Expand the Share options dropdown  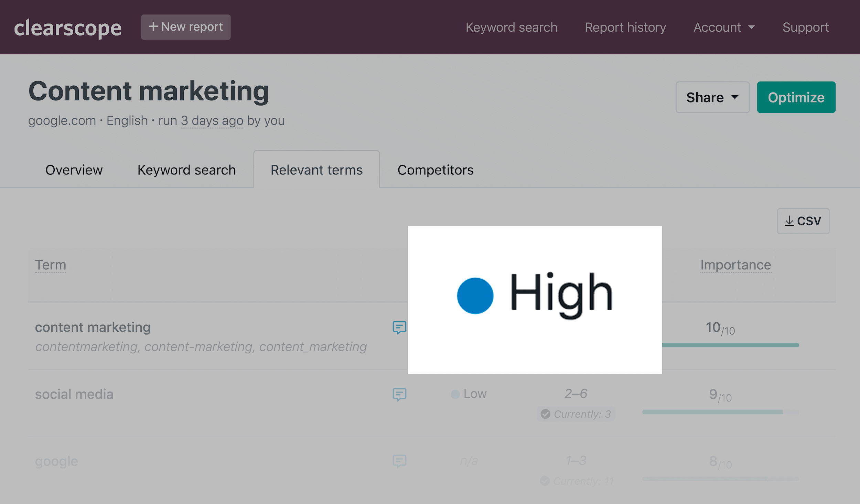(712, 97)
